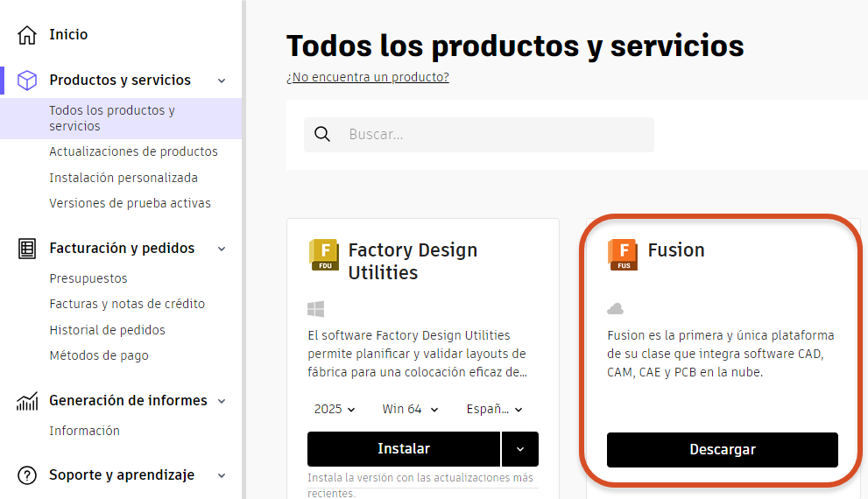Focus the Buscar search field

[479, 135]
